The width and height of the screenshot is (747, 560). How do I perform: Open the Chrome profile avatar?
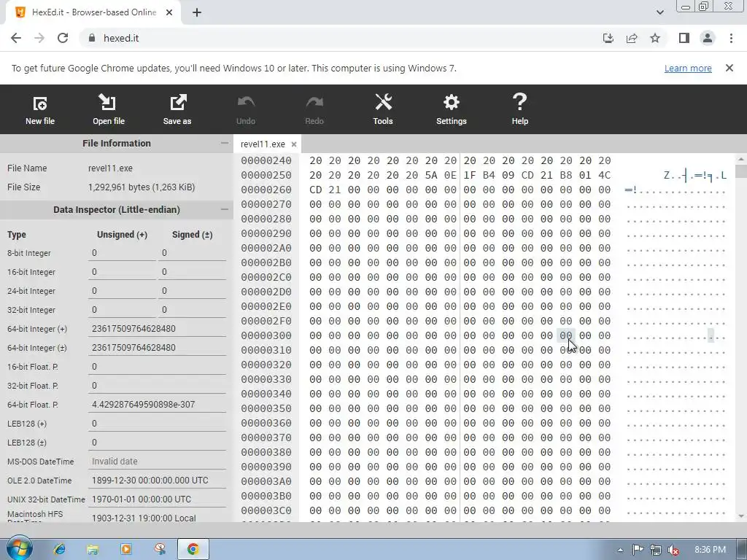(708, 38)
